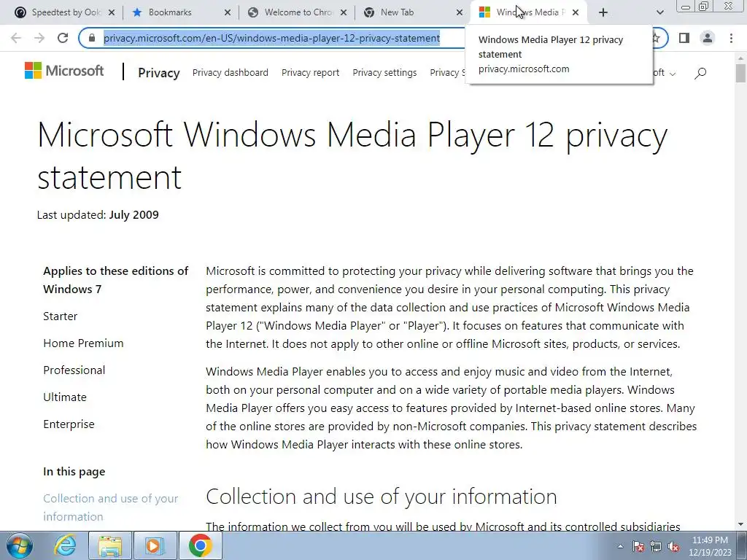The width and height of the screenshot is (747, 560).
Task: Click the scrollbar up arrow
Action: click(740, 58)
